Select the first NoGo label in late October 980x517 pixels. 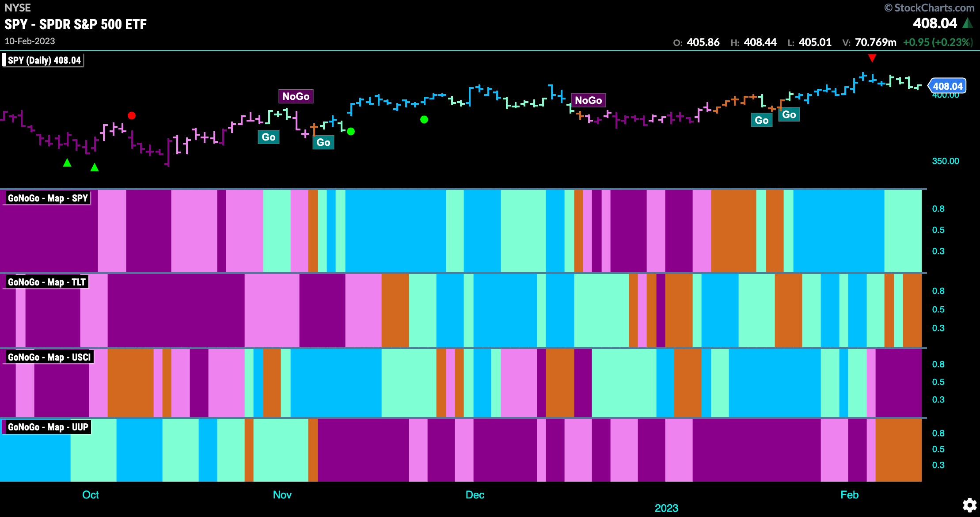(296, 96)
